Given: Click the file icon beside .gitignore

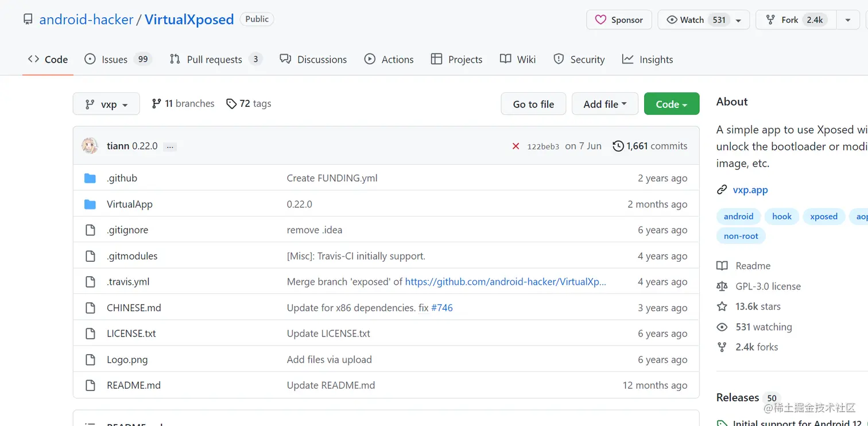Looking at the screenshot, I should coord(90,230).
